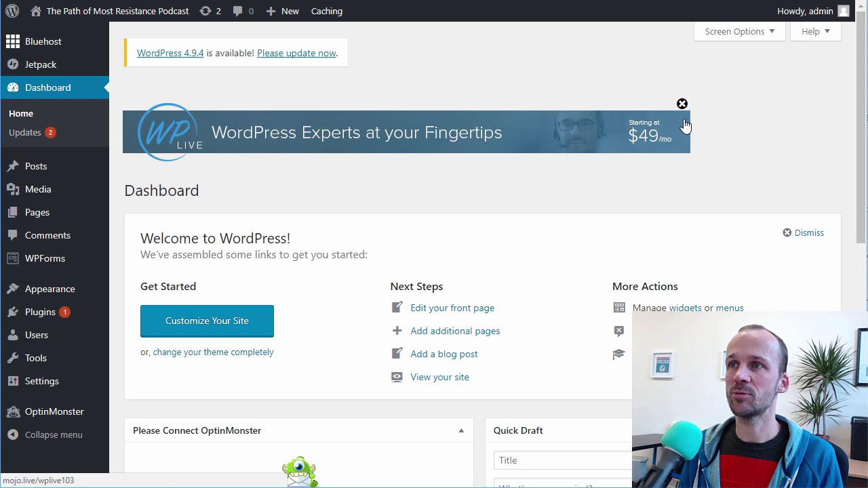Viewport: 868px width, 488px height.
Task: Click the menus link under More Actions
Action: [730, 308]
